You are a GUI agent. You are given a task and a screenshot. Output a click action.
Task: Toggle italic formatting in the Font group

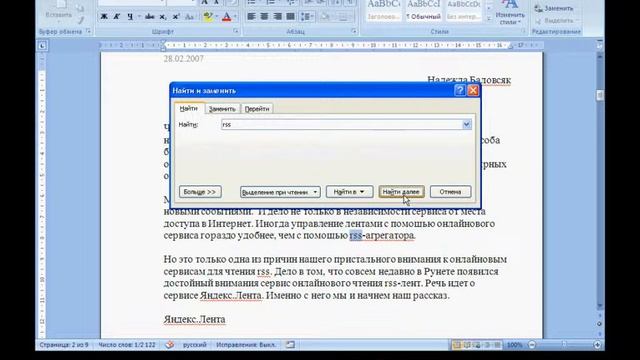coord(117,17)
